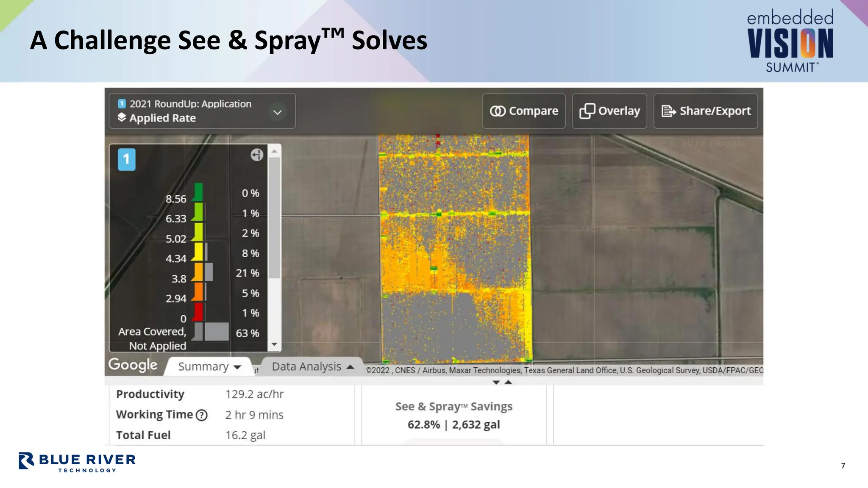The image size is (868, 488).
Task: Expand the 2021 RoundUp Application layer dropdown
Action: click(x=277, y=112)
